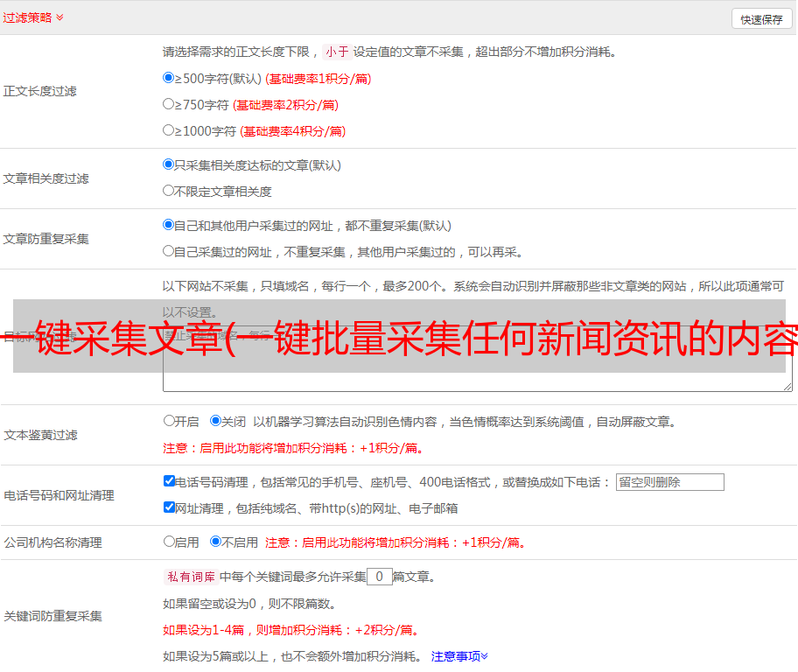The image size is (798, 672).
Task: Select the ≥750字符 length option
Action: click(x=169, y=104)
